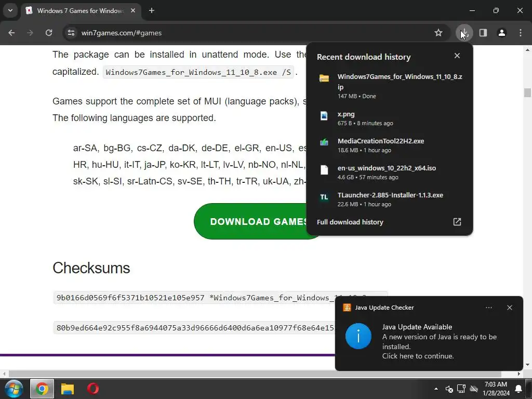The width and height of the screenshot is (532, 399).
Task: Click the scroll down arrow
Action: 527,365
